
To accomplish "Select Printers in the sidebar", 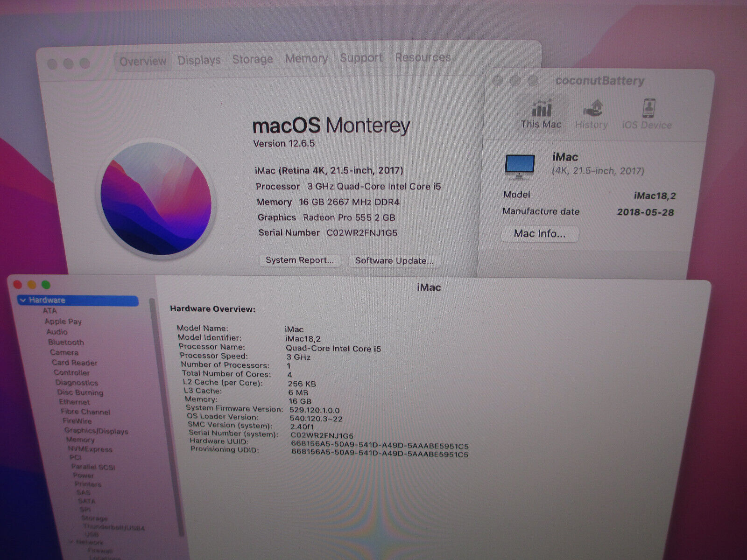I will pos(88,484).
